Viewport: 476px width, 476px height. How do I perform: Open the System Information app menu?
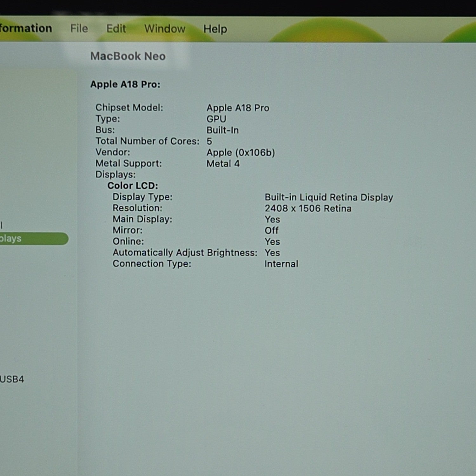coord(26,28)
